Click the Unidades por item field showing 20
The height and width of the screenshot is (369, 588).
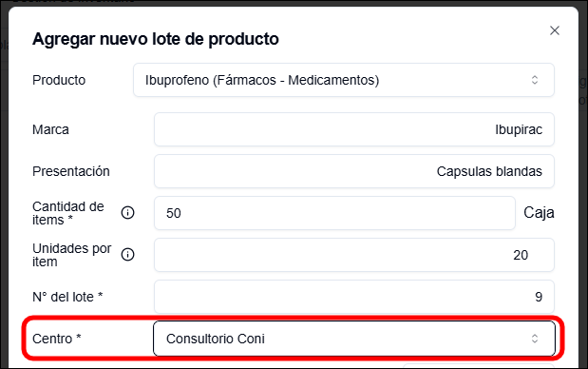(354, 255)
